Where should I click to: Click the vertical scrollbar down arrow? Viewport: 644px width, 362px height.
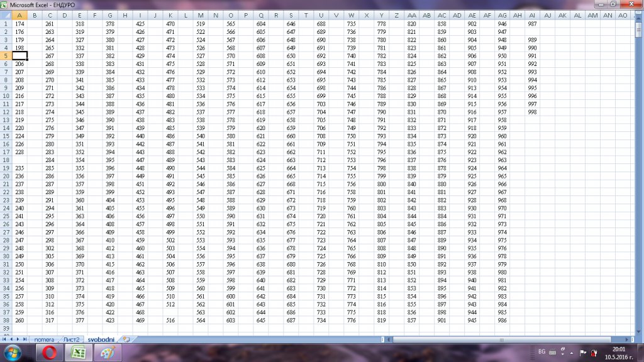point(638,331)
